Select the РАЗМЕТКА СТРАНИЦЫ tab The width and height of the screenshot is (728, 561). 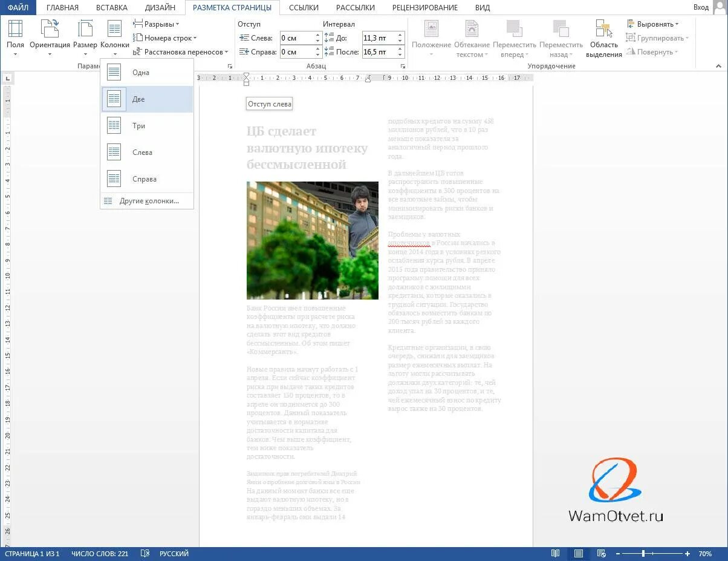232,7
